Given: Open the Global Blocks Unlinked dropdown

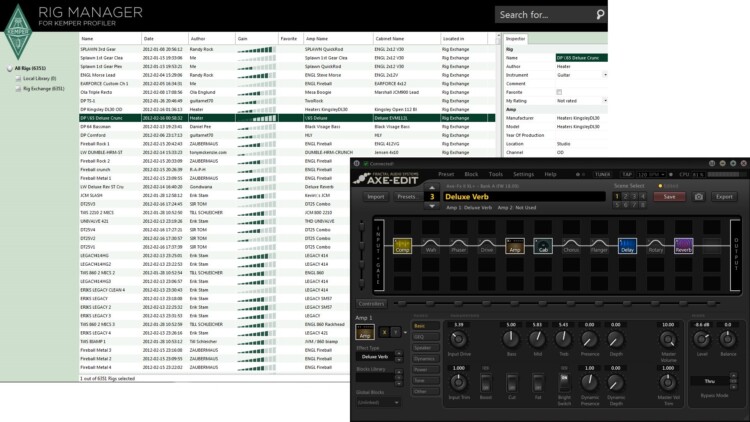Looking at the screenshot, I should click(x=378, y=402).
